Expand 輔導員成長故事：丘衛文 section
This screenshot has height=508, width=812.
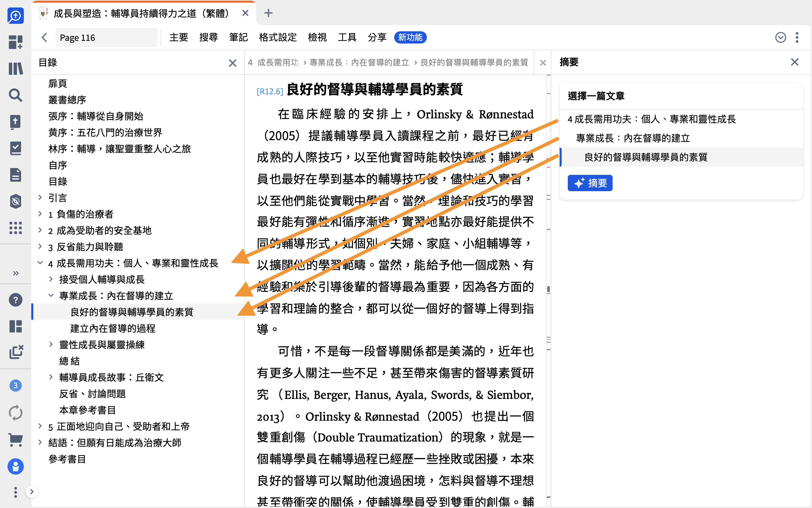click(51, 377)
